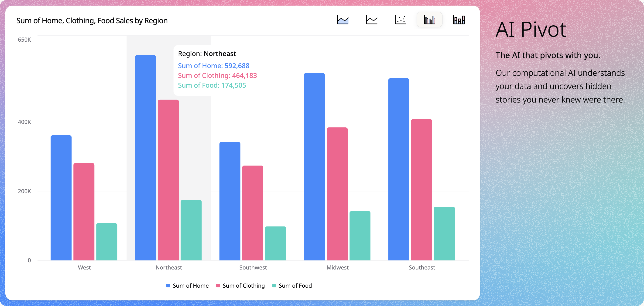Click the chart title text
644x306 pixels.
[92, 20]
